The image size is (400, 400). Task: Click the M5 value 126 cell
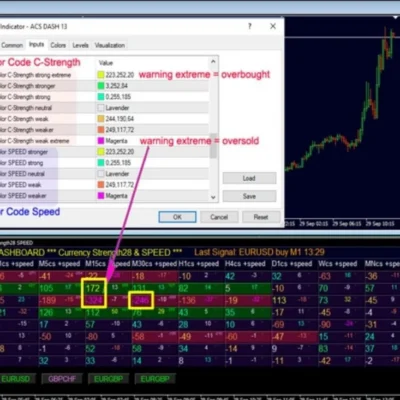pos(46,313)
